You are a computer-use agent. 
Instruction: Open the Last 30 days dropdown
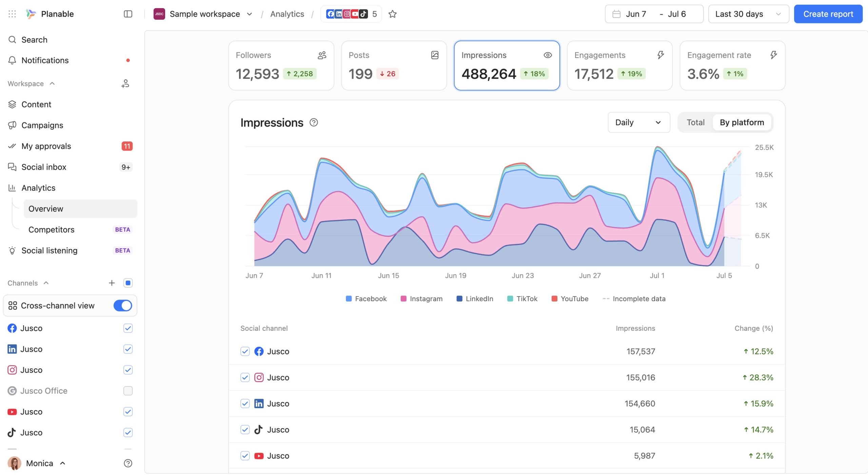click(x=748, y=14)
